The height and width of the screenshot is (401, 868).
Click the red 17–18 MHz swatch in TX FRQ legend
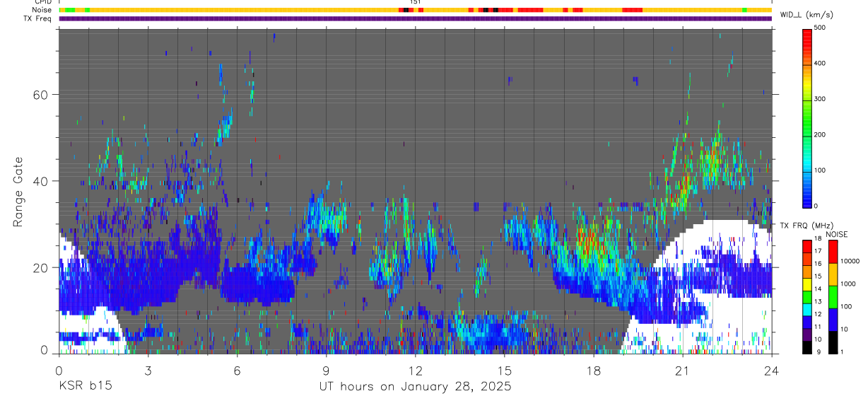click(x=807, y=246)
